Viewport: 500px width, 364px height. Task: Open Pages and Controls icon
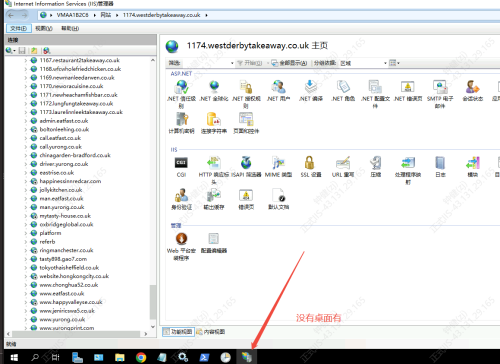(246, 119)
